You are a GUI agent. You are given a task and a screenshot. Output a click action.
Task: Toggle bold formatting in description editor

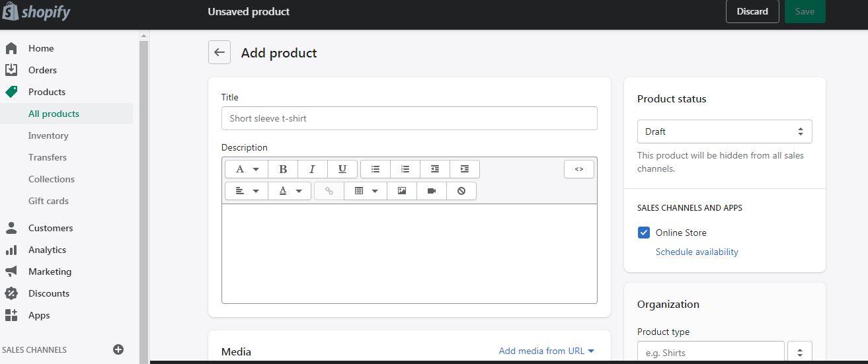[283, 169]
